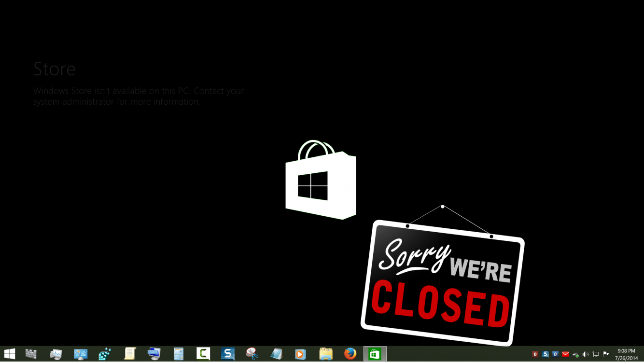This screenshot has height=362, width=644.
Task: Click "Windows Store isn't available" message text
Action: coord(139,96)
